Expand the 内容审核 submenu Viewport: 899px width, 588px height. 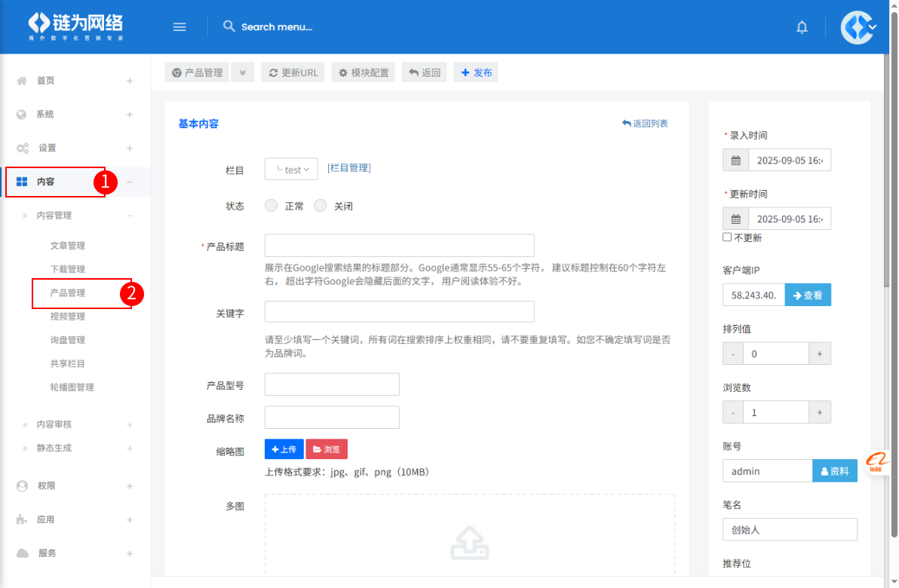pos(130,424)
